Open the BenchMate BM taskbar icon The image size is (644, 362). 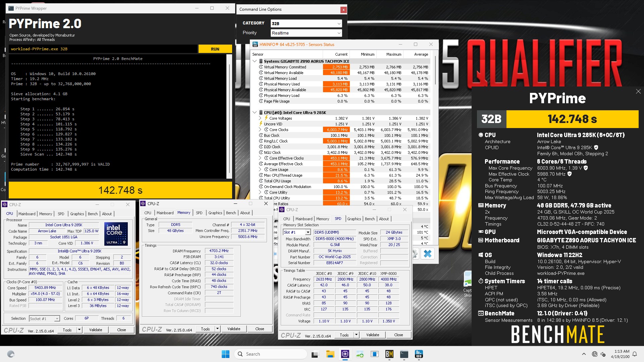[x=389, y=354]
